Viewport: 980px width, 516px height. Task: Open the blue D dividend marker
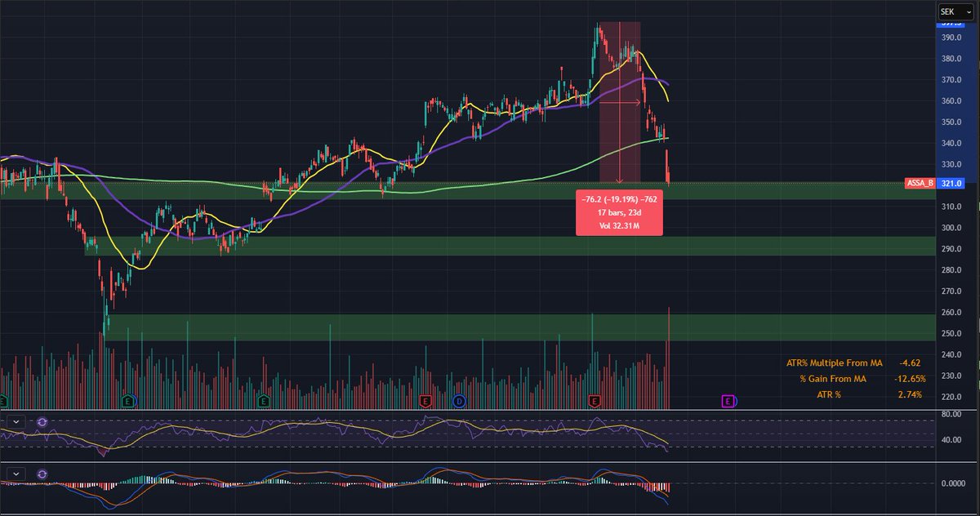459,401
